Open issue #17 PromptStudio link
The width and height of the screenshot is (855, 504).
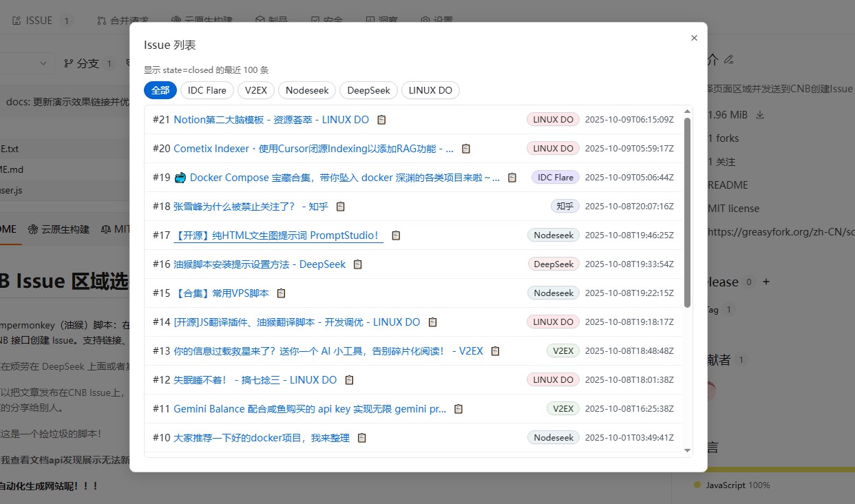pos(278,235)
